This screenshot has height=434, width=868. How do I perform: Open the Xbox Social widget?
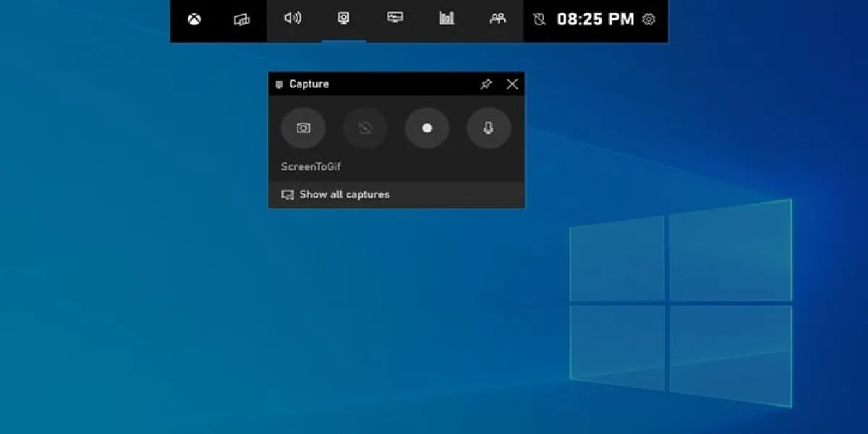[x=497, y=20]
